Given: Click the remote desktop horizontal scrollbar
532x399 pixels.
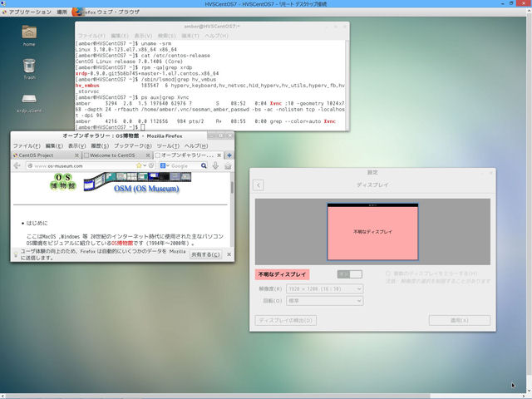Looking at the screenshot, I should coord(217,397).
